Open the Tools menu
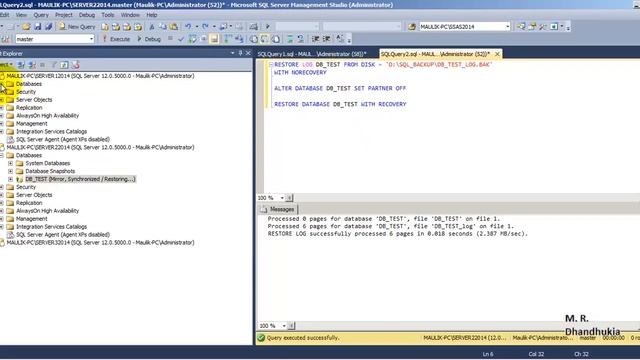640x360 pixels. coord(108,15)
